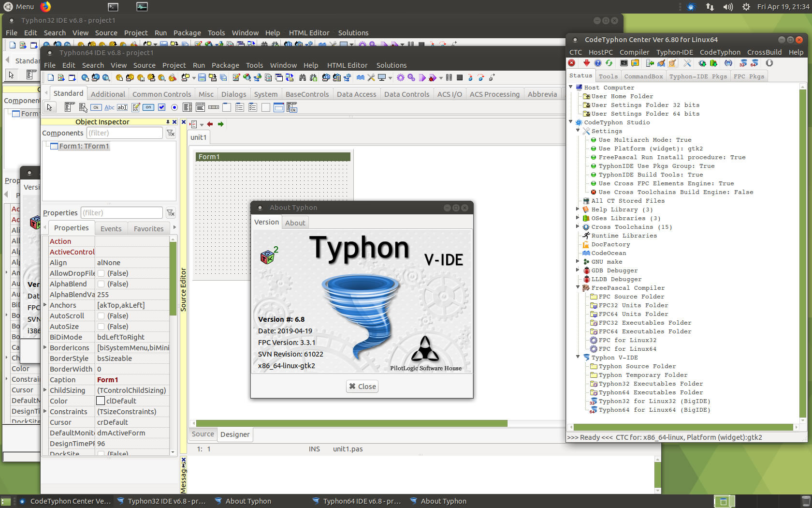The width and height of the screenshot is (812, 508).
Task: Switch to Common Controls palette tab
Action: coord(161,94)
